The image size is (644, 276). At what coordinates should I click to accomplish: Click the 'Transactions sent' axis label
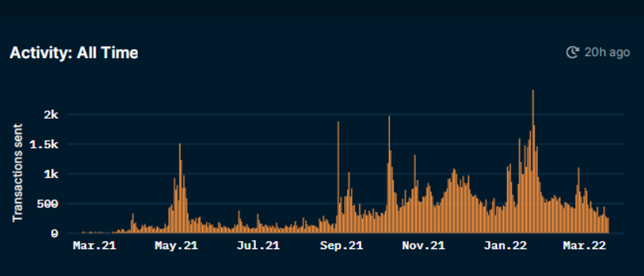pyautogui.click(x=17, y=173)
